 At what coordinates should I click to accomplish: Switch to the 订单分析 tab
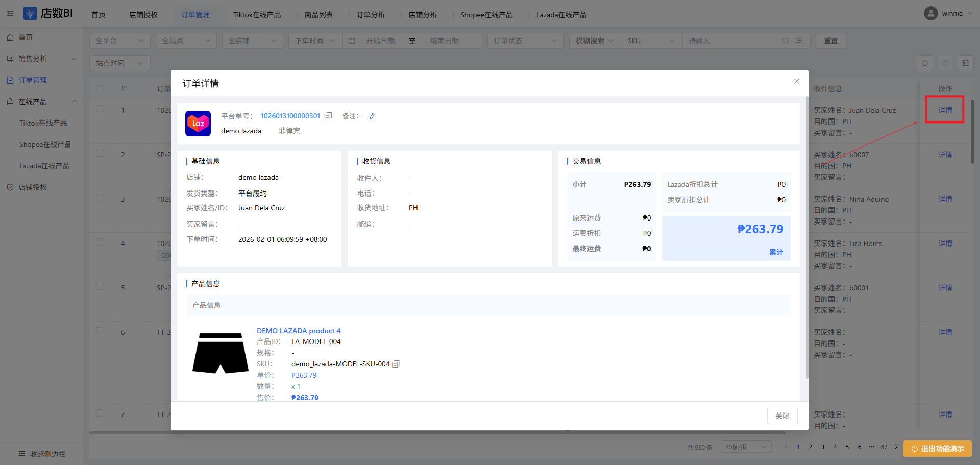coord(371,15)
